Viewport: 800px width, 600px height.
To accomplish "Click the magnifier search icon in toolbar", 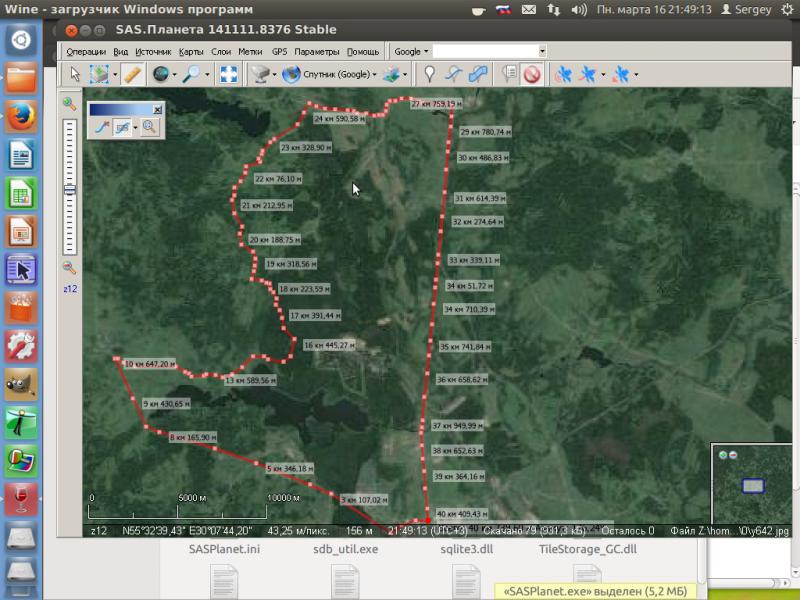I will point(192,74).
